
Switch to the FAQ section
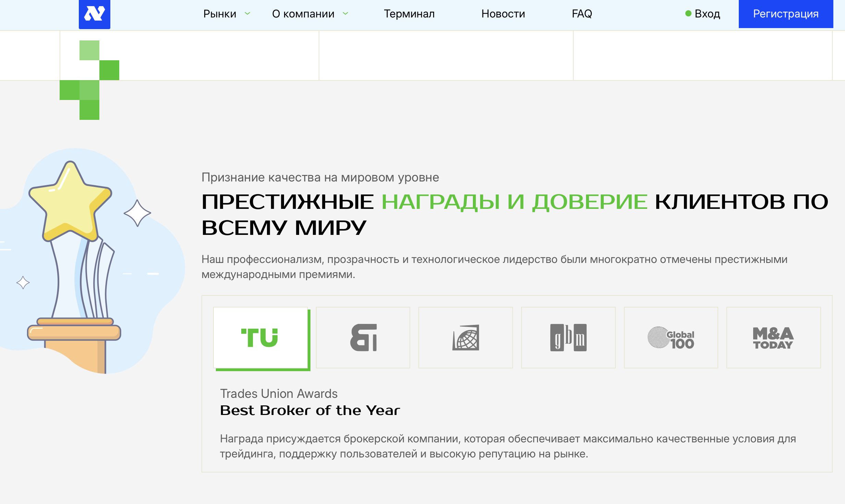[x=581, y=14]
